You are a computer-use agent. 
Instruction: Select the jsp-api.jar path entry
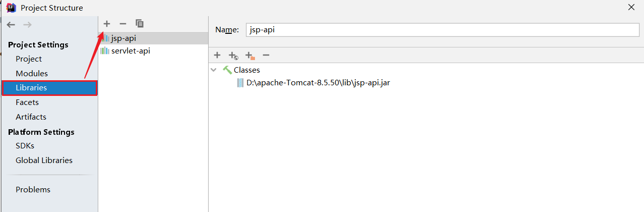tap(318, 83)
